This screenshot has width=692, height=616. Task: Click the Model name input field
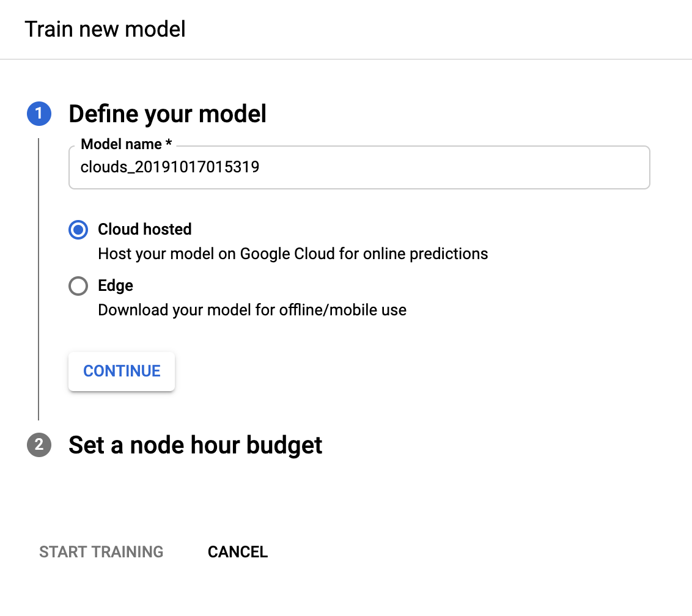(x=359, y=167)
